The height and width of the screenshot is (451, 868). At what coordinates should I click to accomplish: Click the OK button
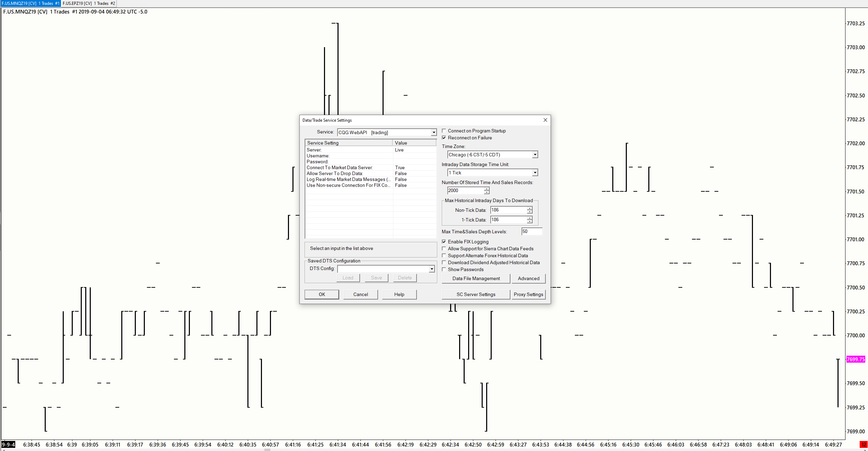click(322, 294)
